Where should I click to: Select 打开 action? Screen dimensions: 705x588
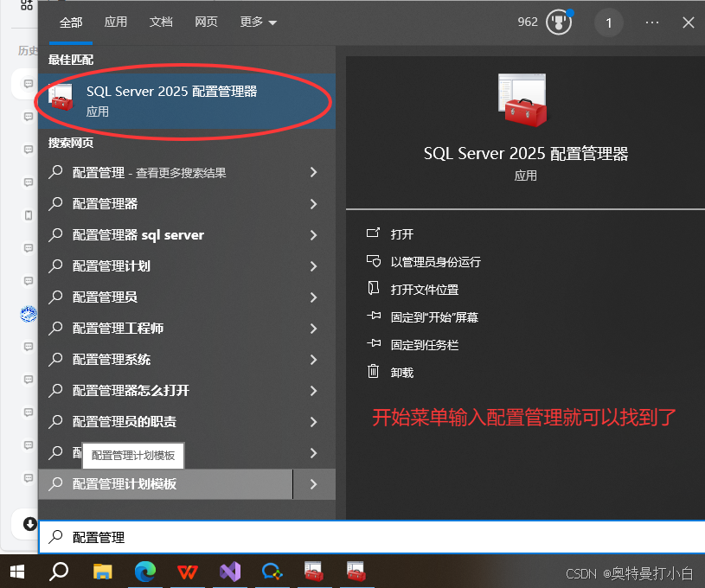pyautogui.click(x=402, y=234)
